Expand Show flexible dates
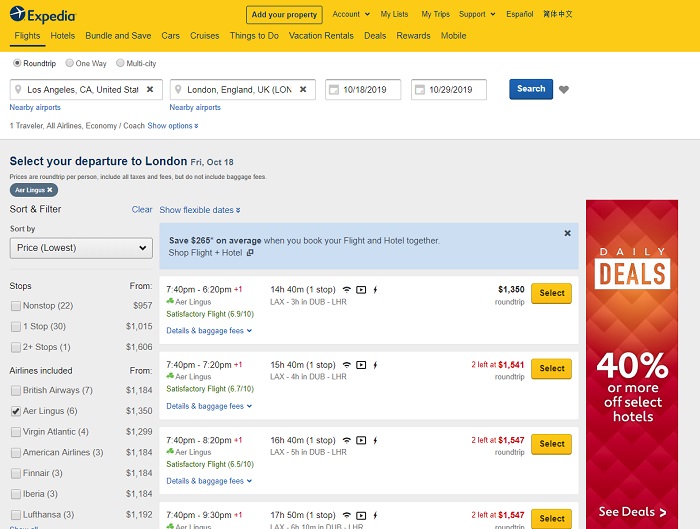 point(200,210)
